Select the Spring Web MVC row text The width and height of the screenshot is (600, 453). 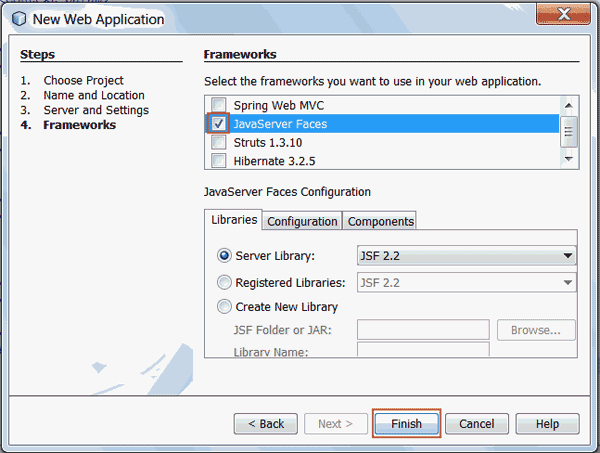279,105
